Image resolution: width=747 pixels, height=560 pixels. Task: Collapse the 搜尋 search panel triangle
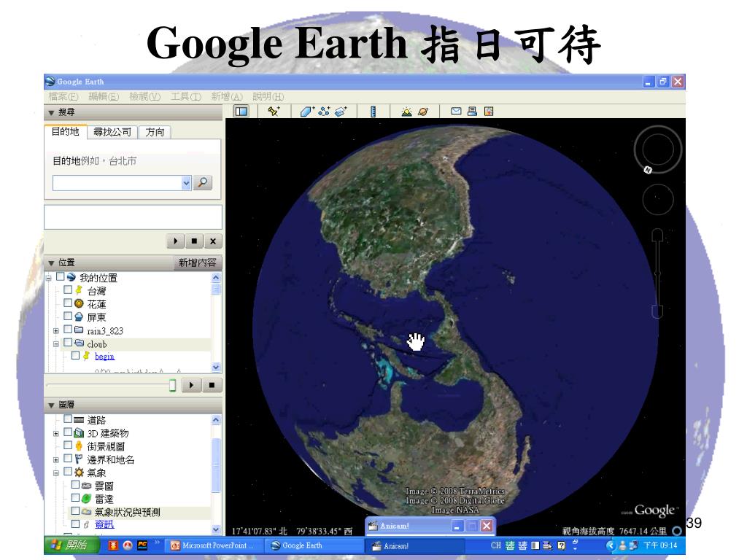[x=51, y=113]
